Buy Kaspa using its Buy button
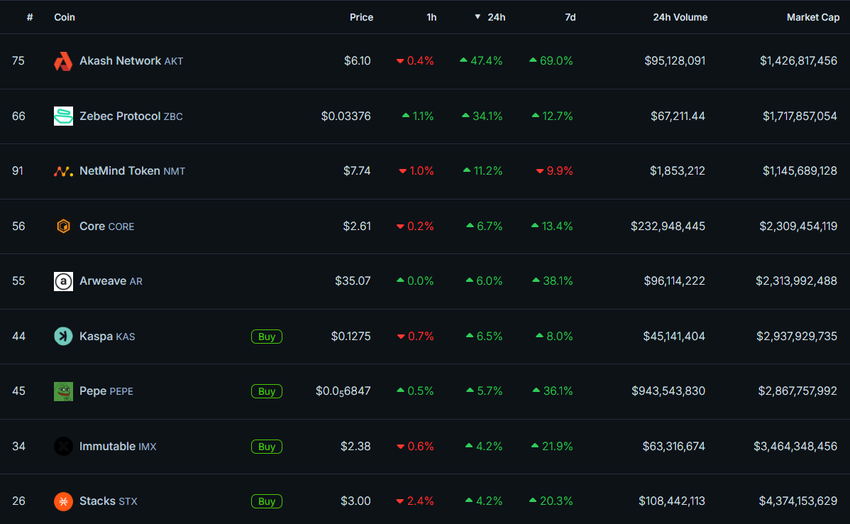The image size is (850, 524). [266, 337]
